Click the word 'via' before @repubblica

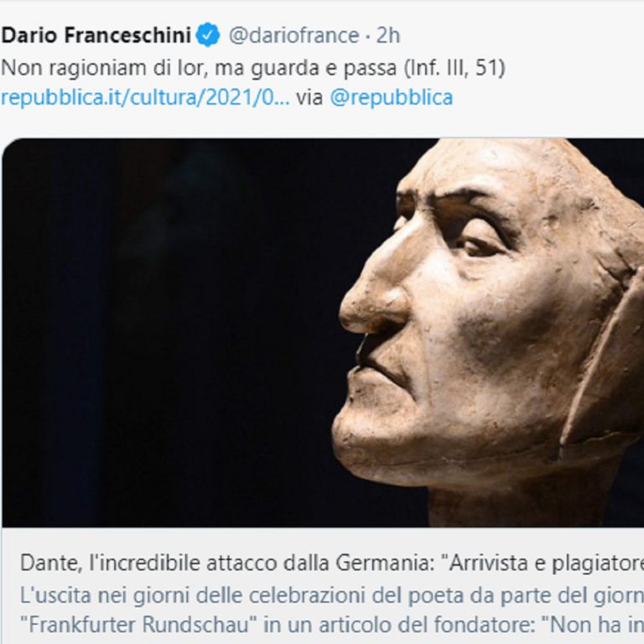pyautogui.click(x=309, y=98)
